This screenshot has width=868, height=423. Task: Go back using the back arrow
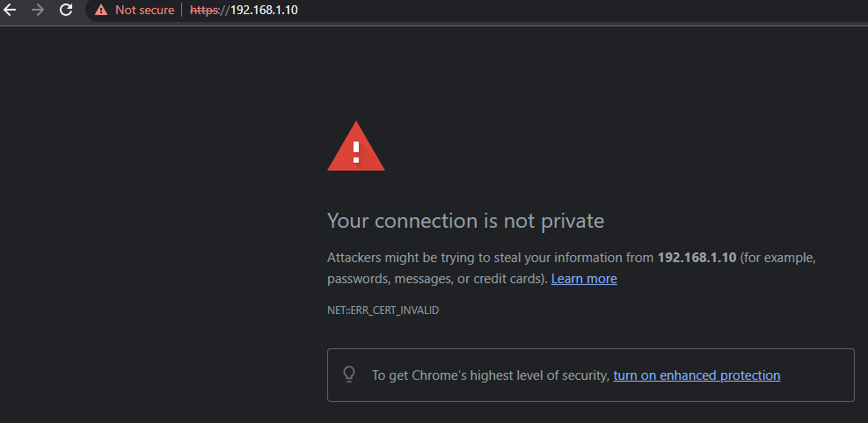pyautogui.click(x=11, y=10)
